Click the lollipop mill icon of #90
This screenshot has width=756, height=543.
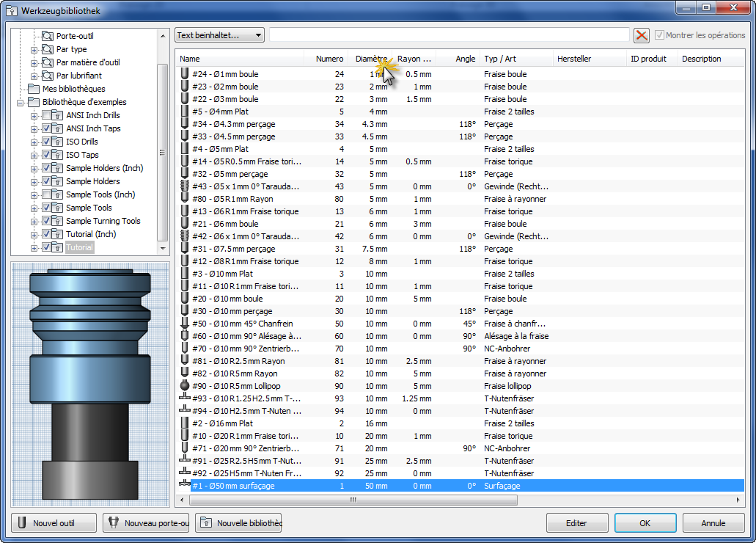(184, 385)
